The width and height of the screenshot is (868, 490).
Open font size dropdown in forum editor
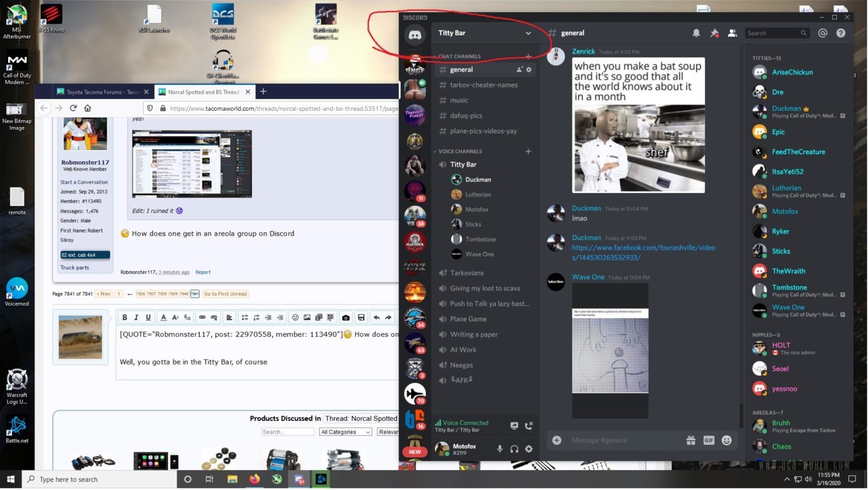point(175,317)
